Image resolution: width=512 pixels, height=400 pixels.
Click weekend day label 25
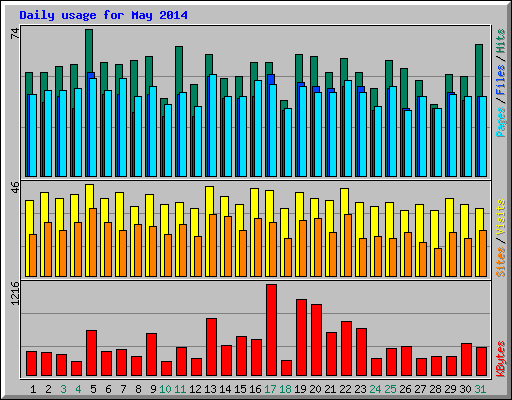point(390,389)
